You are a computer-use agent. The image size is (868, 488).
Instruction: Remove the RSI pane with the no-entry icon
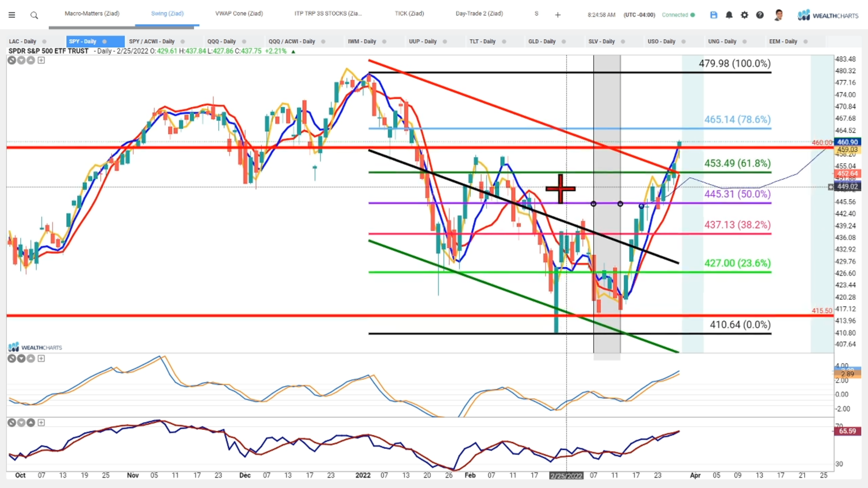point(12,422)
